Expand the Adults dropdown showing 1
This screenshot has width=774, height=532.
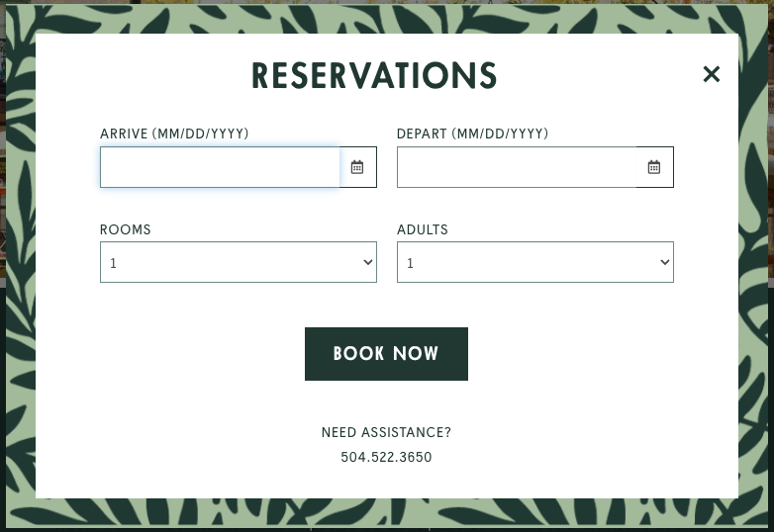pyautogui.click(x=525, y=262)
